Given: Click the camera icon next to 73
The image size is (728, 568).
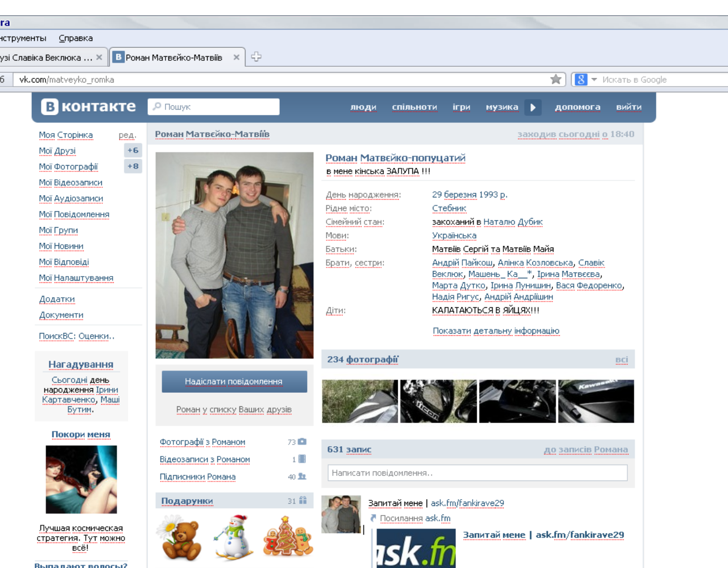Looking at the screenshot, I should tap(302, 442).
